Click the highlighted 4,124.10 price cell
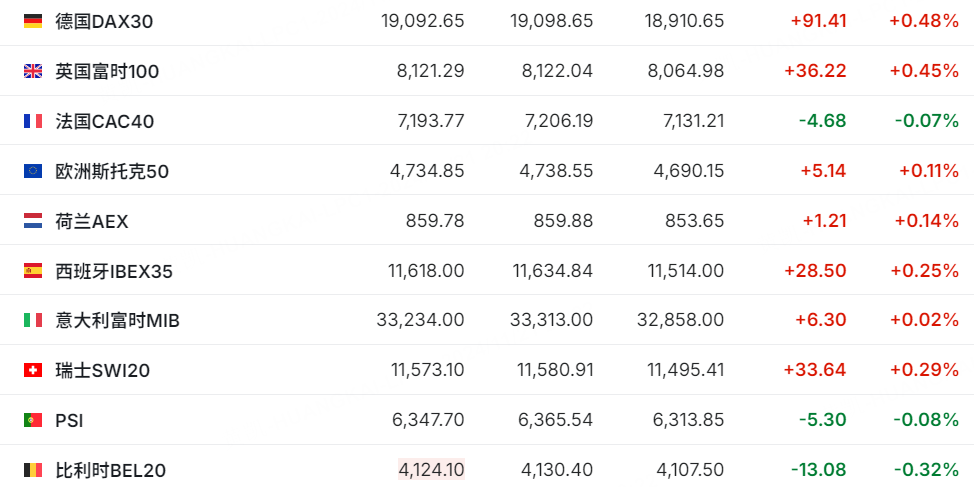This screenshot has width=974, height=487. pos(431,469)
